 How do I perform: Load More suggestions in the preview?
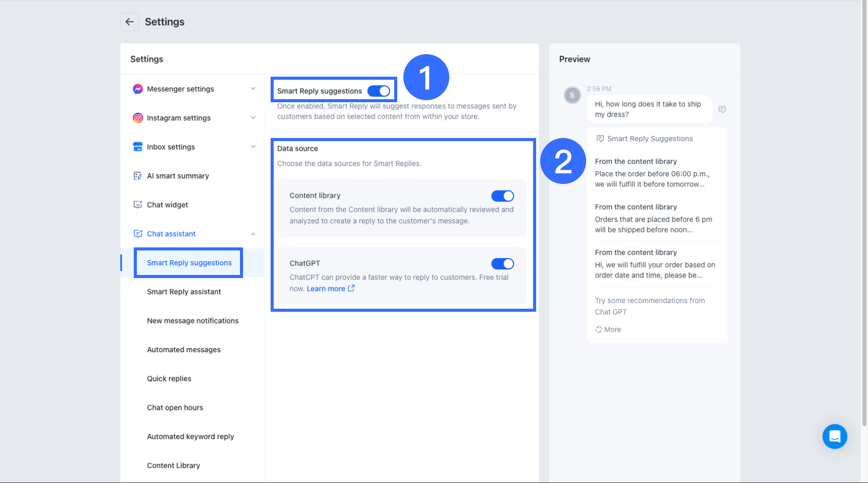pyautogui.click(x=608, y=329)
